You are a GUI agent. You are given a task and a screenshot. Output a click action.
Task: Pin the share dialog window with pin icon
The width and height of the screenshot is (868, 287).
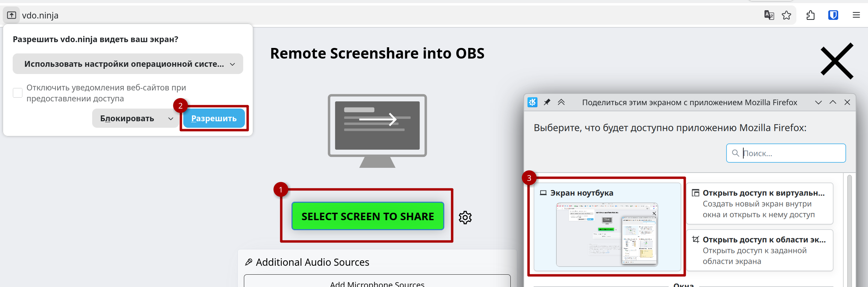click(x=547, y=102)
